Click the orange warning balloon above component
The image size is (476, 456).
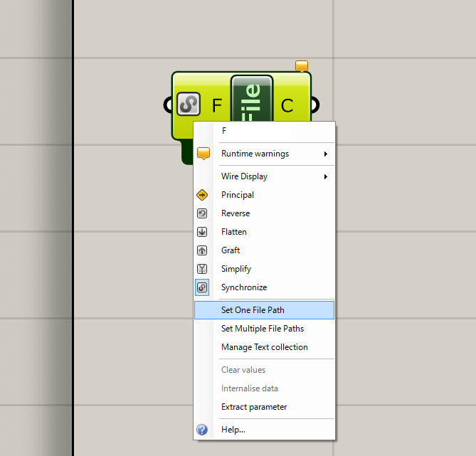tap(302, 66)
